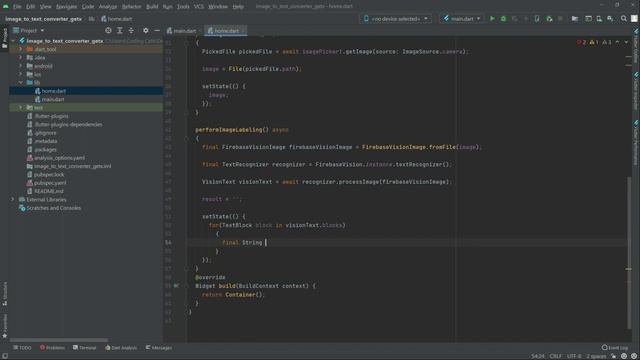
Task: Open the main.dart run configuration dropdown
Action: 462,19
